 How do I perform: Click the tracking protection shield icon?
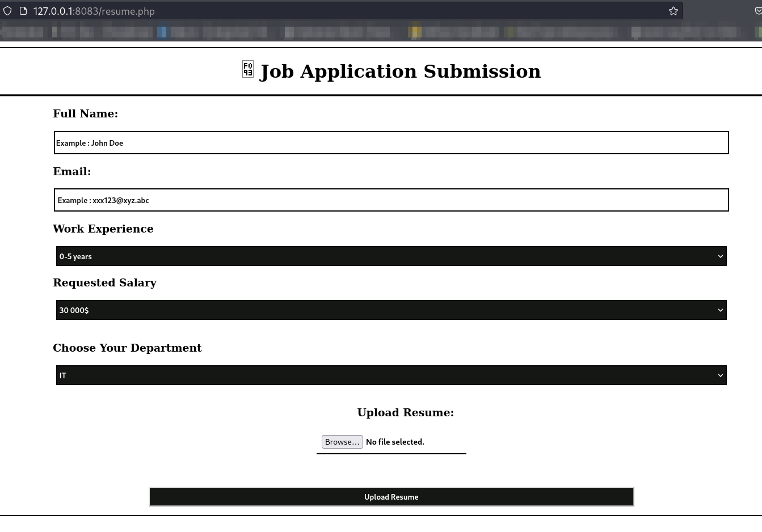pyautogui.click(x=7, y=11)
